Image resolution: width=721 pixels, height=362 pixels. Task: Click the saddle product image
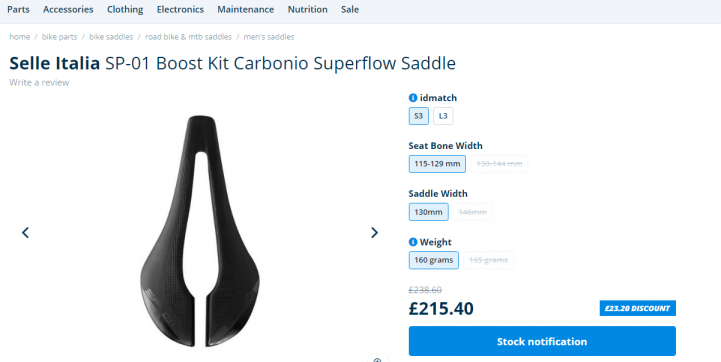[200, 231]
